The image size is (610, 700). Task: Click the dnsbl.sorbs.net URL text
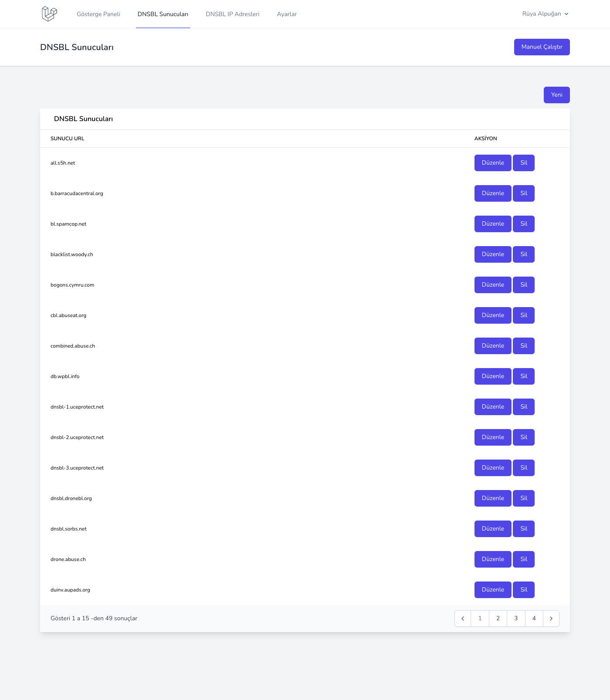tap(68, 529)
